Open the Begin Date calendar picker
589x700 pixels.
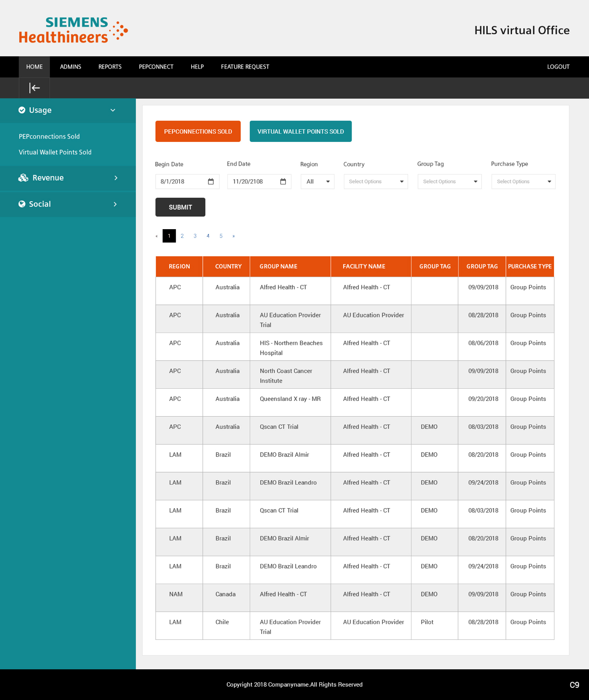click(211, 182)
